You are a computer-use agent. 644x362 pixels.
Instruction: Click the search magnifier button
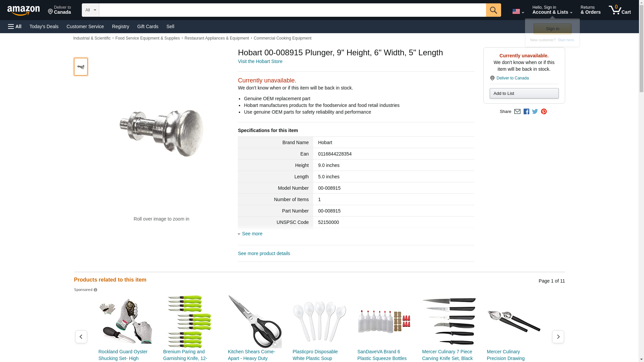point(493,10)
